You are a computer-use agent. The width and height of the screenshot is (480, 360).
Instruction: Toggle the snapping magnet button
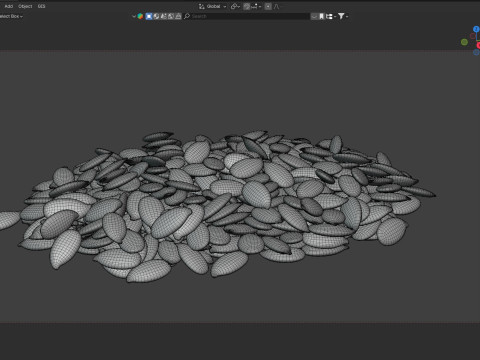[247, 6]
